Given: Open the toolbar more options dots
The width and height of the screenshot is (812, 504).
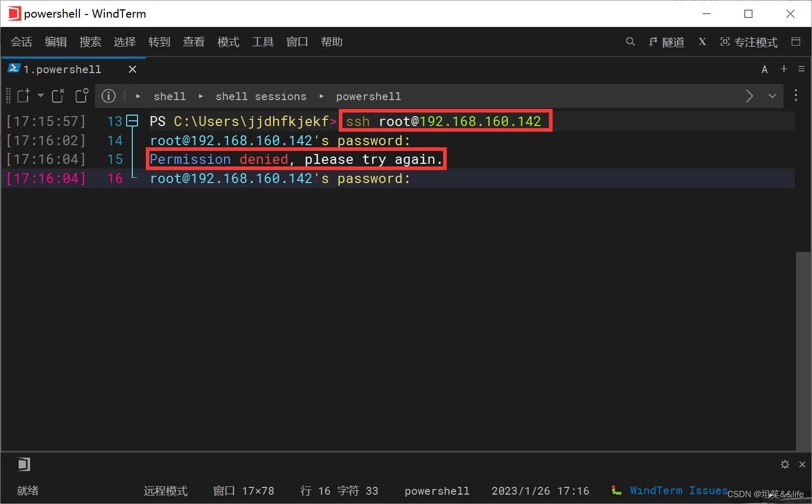Looking at the screenshot, I should [x=796, y=95].
